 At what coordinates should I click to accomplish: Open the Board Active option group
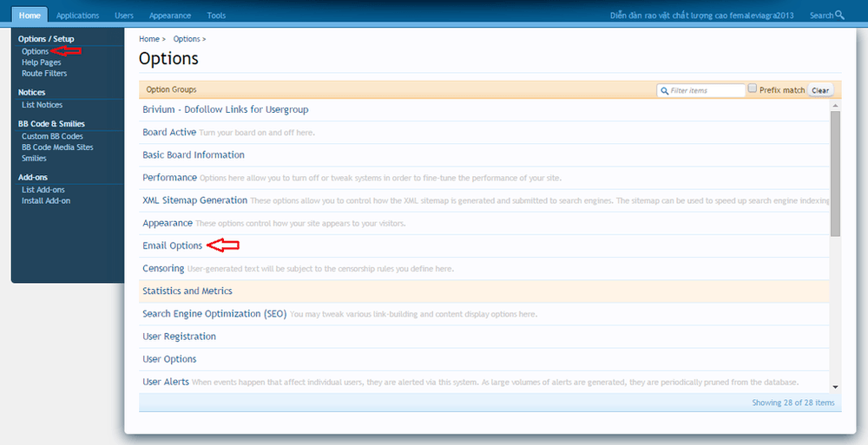[169, 132]
